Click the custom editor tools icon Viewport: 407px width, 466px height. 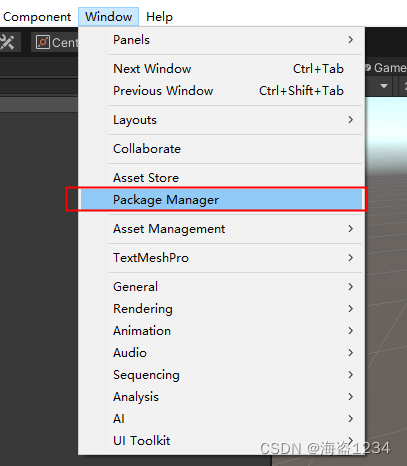click(x=8, y=42)
